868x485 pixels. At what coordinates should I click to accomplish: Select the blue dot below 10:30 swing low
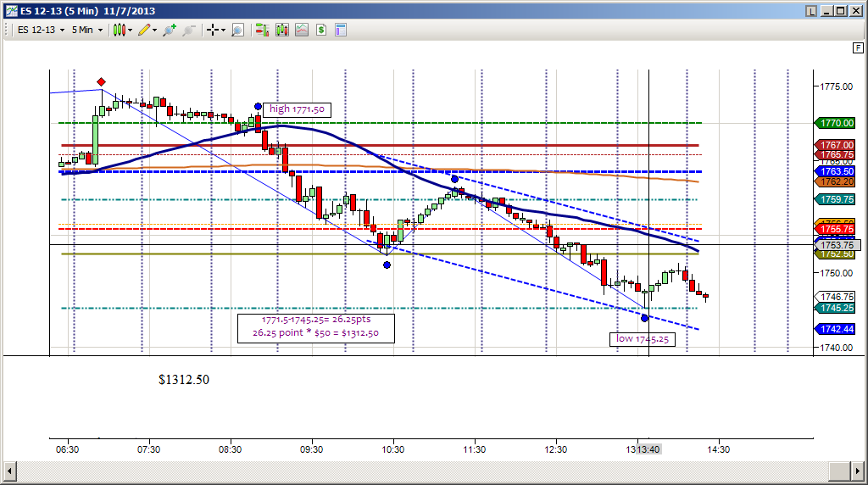click(387, 265)
